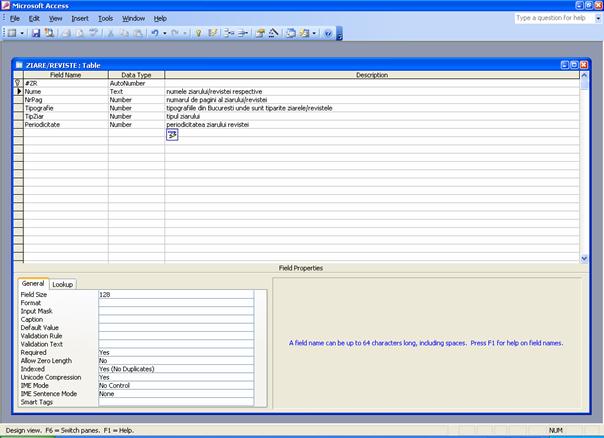The image size is (604, 438).
Task: Click the Delete Rows toolbar icon
Action: [242, 33]
